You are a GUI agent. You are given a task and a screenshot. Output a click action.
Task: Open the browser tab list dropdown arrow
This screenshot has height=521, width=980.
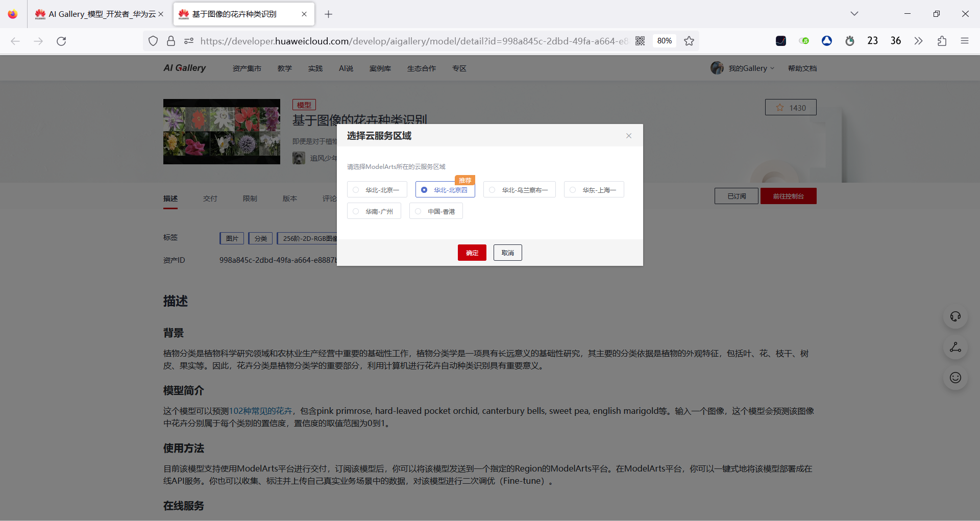(x=854, y=14)
